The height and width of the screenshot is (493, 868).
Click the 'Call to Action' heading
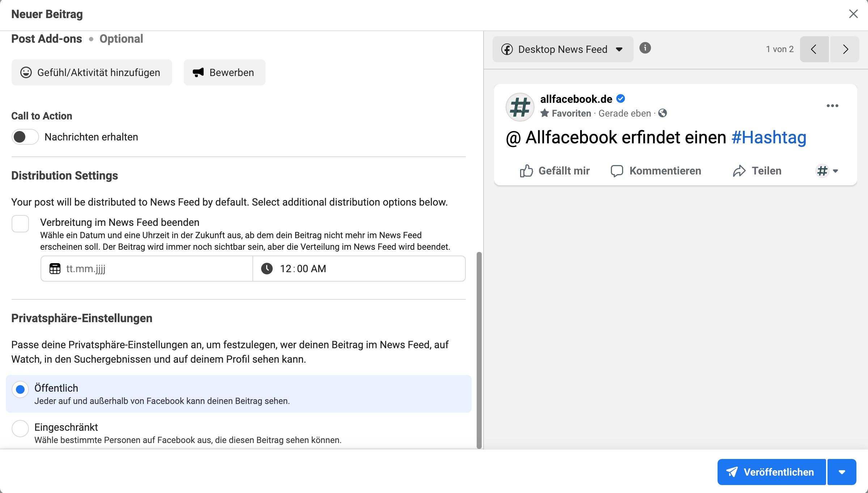(42, 116)
